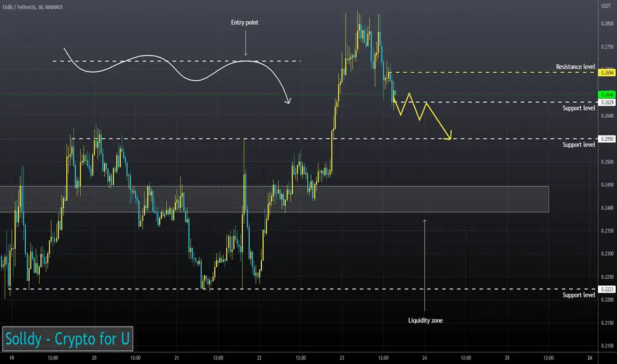Click the Entry point annotation text
This screenshot has height=364, width=617.
(x=245, y=23)
